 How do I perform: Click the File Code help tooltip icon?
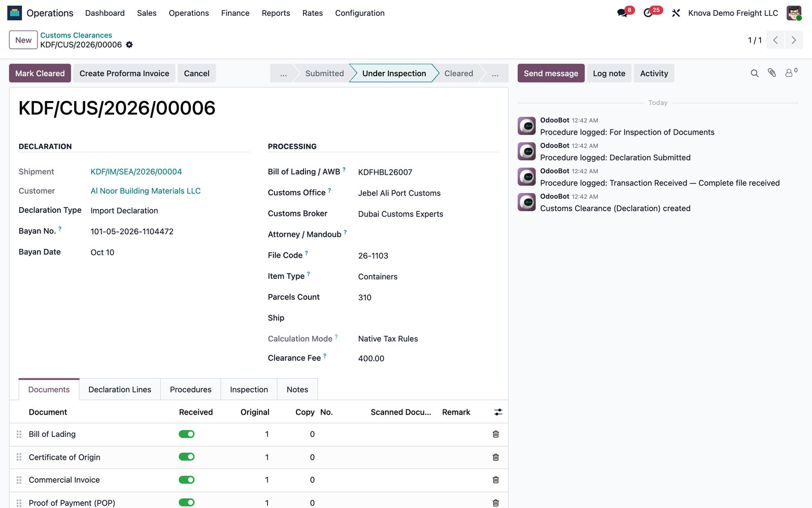(307, 253)
